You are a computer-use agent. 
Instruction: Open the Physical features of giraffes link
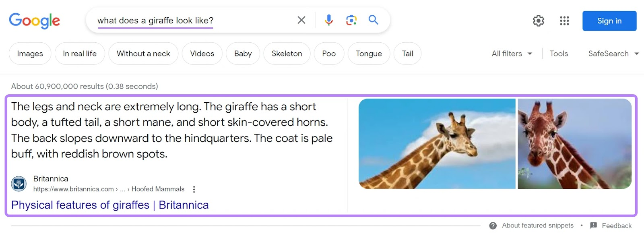[x=109, y=205]
